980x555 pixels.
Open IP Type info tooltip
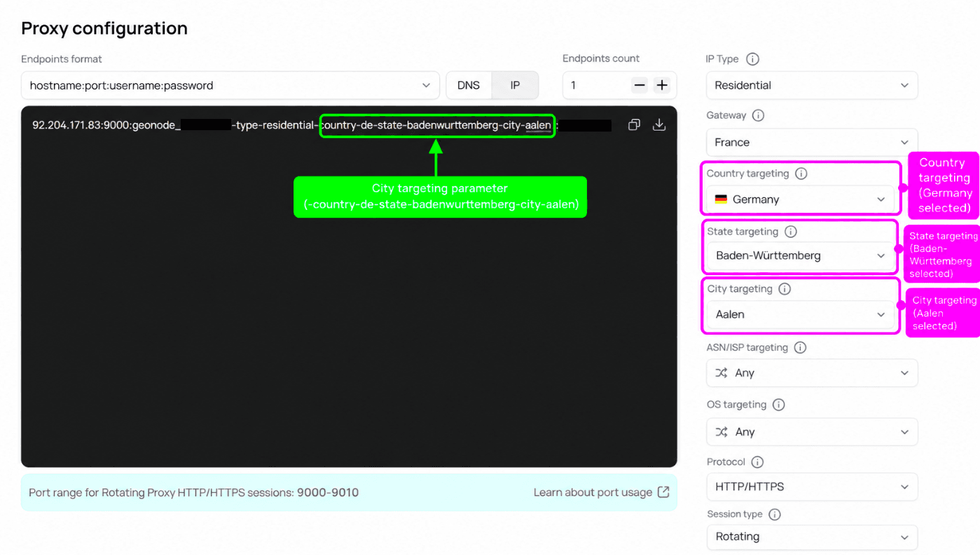click(x=752, y=59)
